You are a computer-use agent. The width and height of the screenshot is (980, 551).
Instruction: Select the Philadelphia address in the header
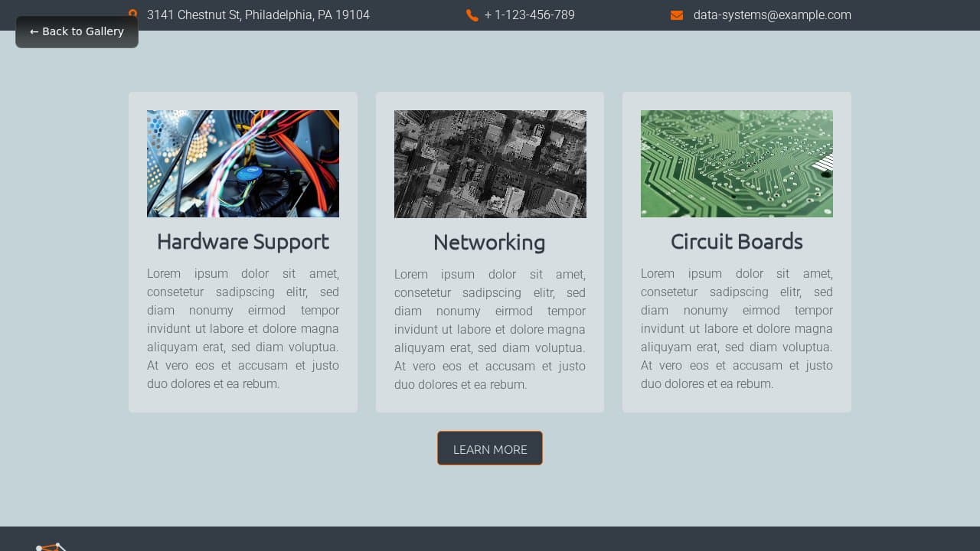[258, 15]
